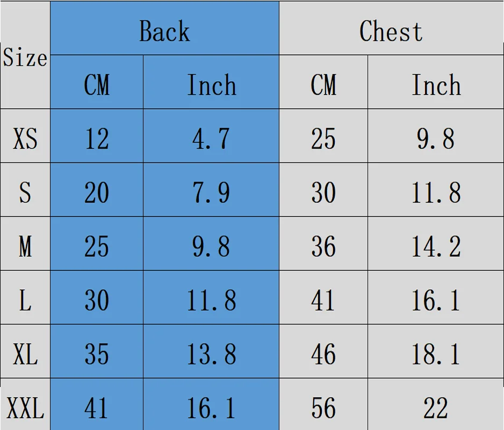Image resolution: width=504 pixels, height=430 pixels.
Task: Select the 14.2 inch chest value
Action: coord(436,246)
